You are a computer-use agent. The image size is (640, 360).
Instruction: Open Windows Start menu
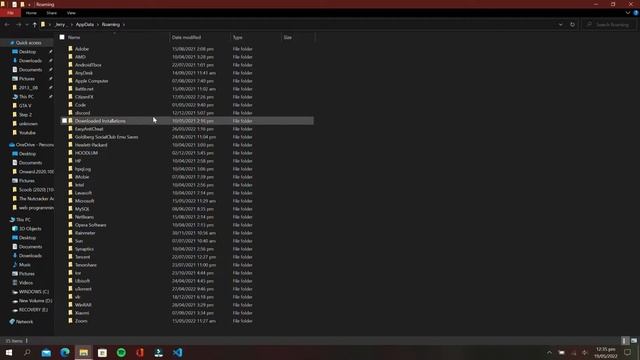point(9,352)
